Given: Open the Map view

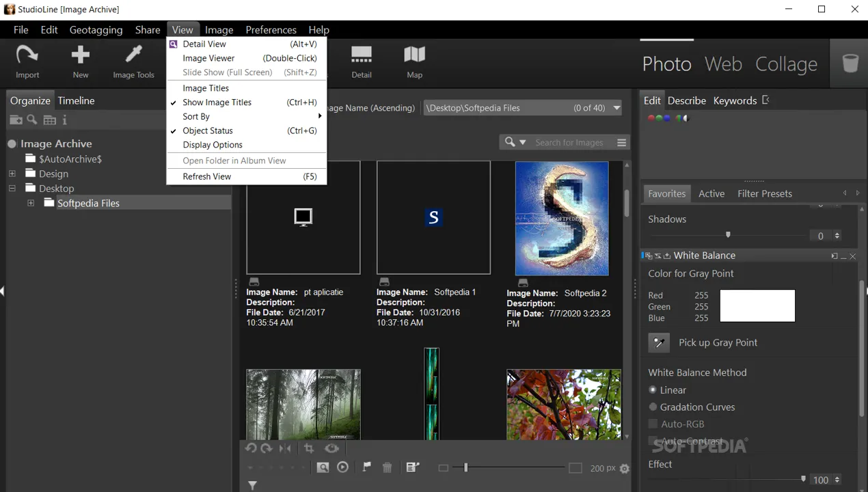Looking at the screenshot, I should (x=415, y=61).
